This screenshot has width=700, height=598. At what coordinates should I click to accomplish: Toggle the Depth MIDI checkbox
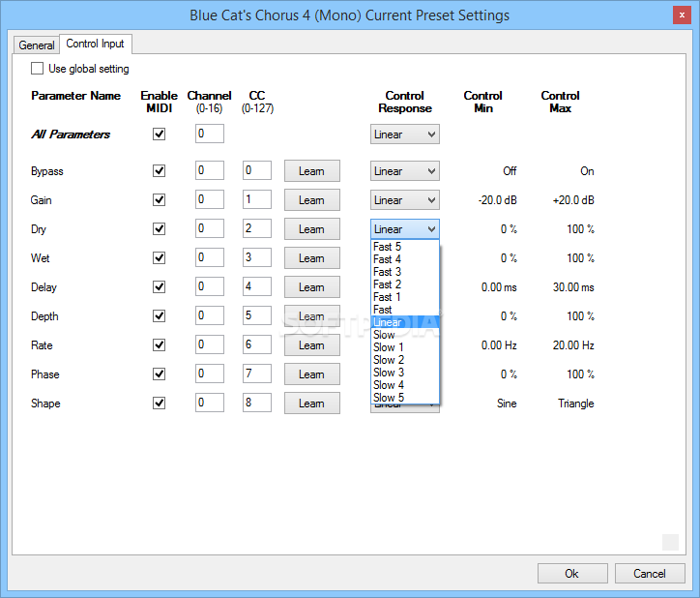tap(159, 316)
